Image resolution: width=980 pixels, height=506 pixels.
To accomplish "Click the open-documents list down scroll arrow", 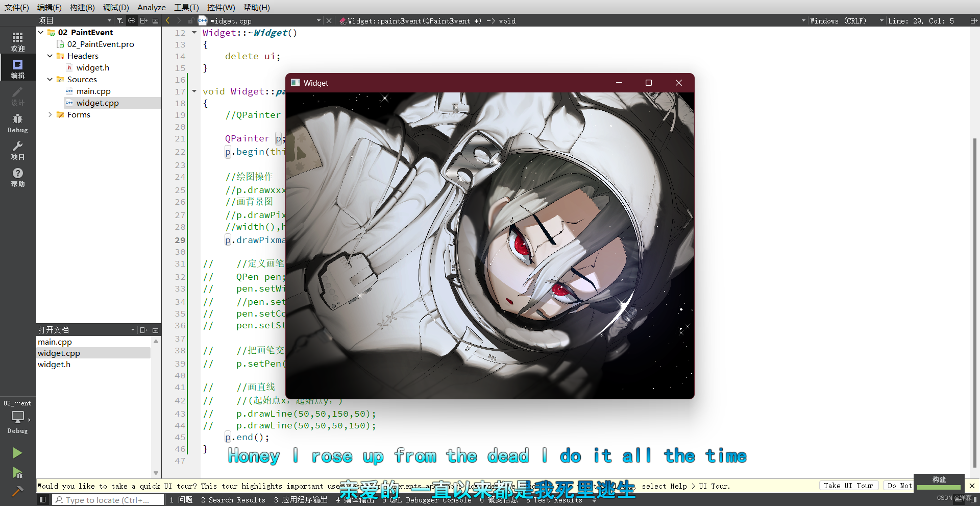I will [x=156, y=473].
